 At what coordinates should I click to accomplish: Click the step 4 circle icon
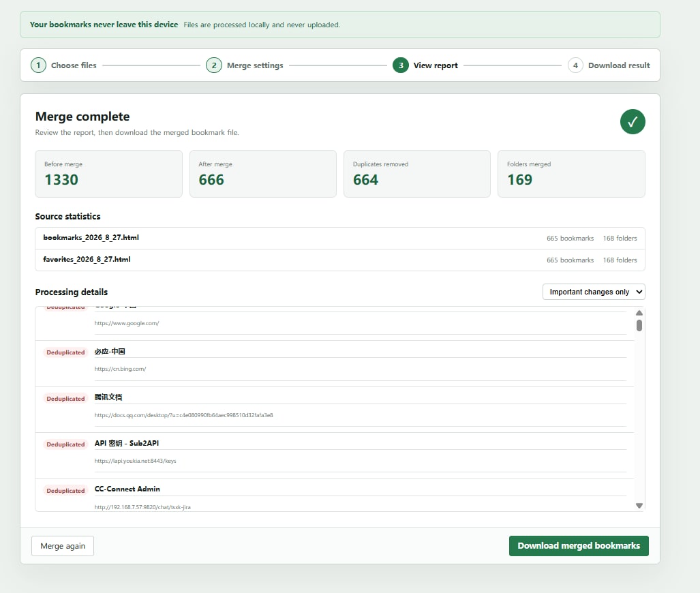tap(575, 65)
